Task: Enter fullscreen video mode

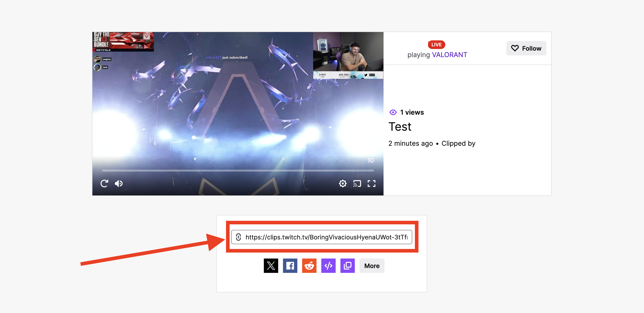Action: 372,183
